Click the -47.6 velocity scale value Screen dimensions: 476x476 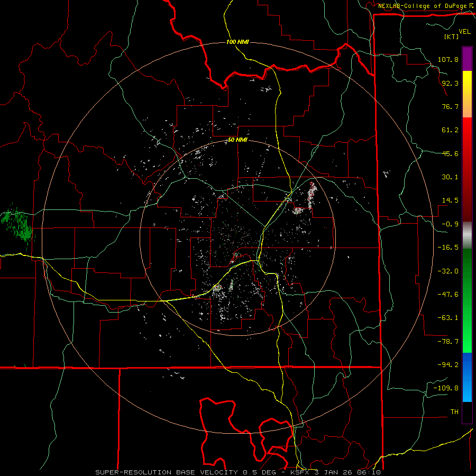coord(448,295)
